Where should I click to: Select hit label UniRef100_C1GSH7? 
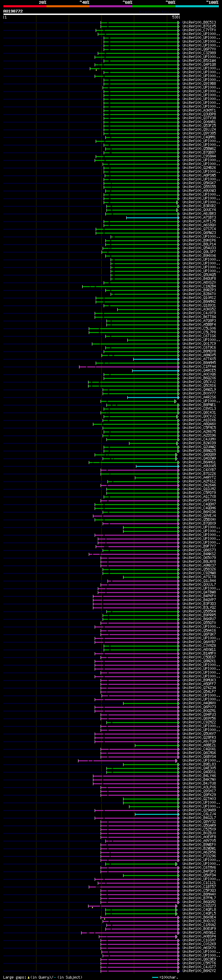coord(199,940)
